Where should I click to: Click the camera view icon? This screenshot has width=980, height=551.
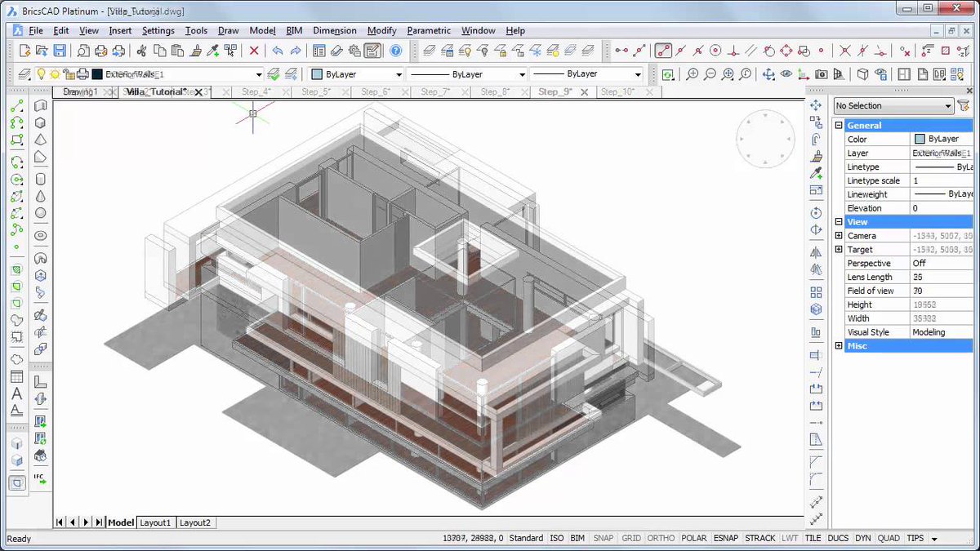(x=822, y=74)
